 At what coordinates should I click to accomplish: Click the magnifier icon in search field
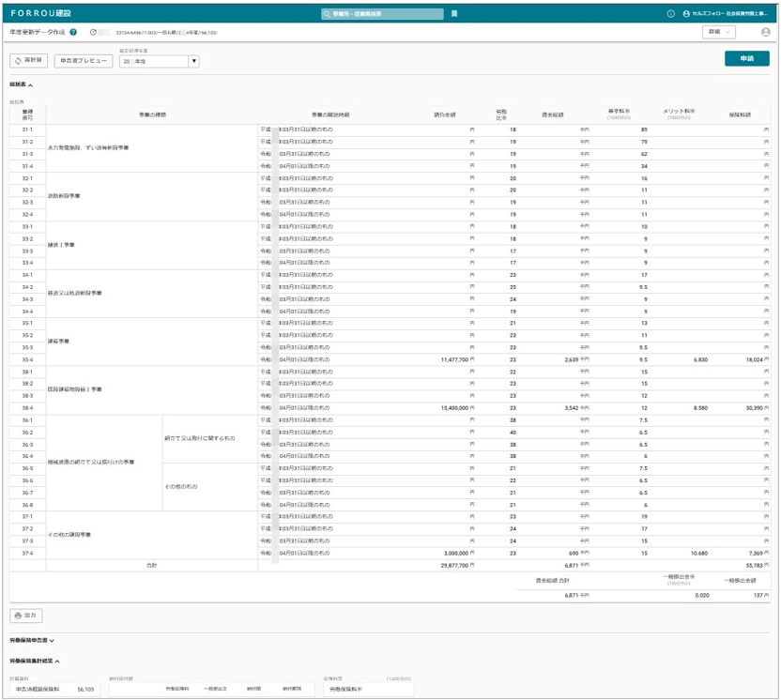click(327, 14)
